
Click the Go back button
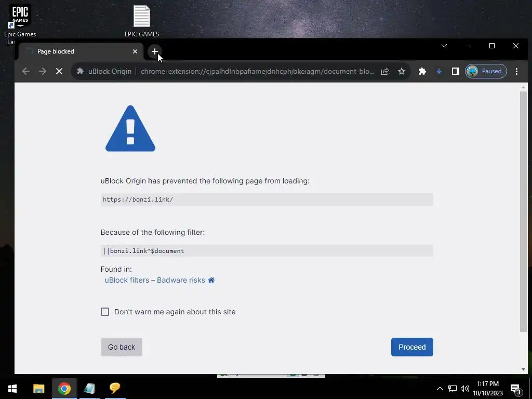click(122, 347)
